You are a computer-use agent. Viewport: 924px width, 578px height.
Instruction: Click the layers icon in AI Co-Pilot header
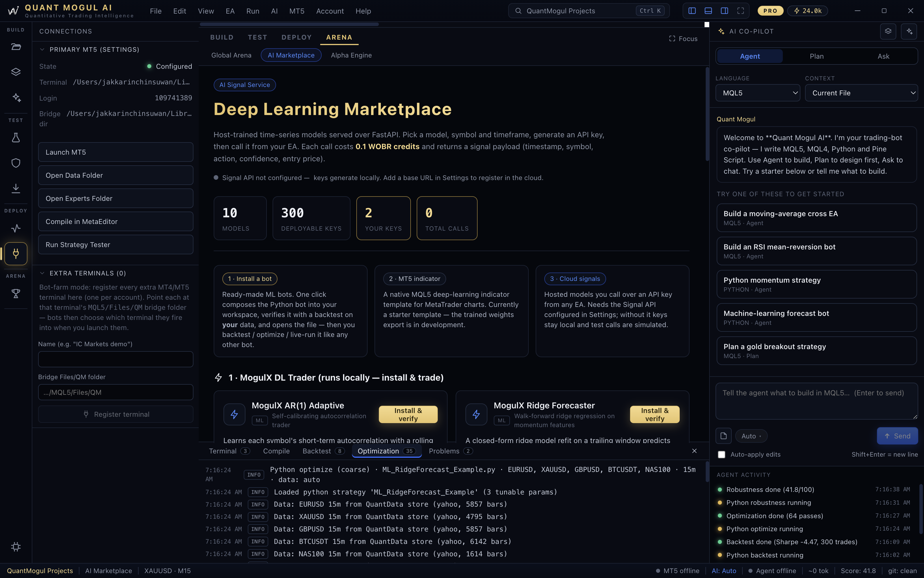click(888, 31)
